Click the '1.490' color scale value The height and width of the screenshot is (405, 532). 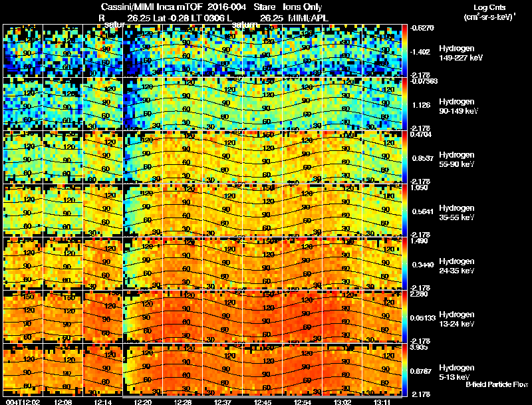click(x=419, y=241)
